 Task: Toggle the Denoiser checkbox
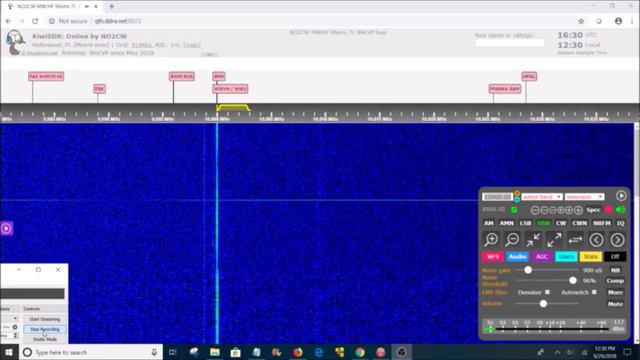(x=547, y=292)
